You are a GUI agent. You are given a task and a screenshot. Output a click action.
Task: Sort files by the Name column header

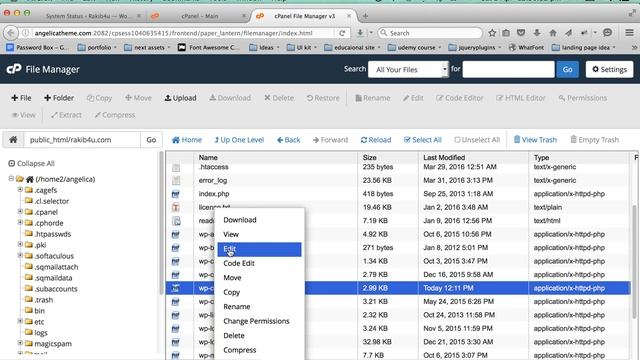pos(208,158)
